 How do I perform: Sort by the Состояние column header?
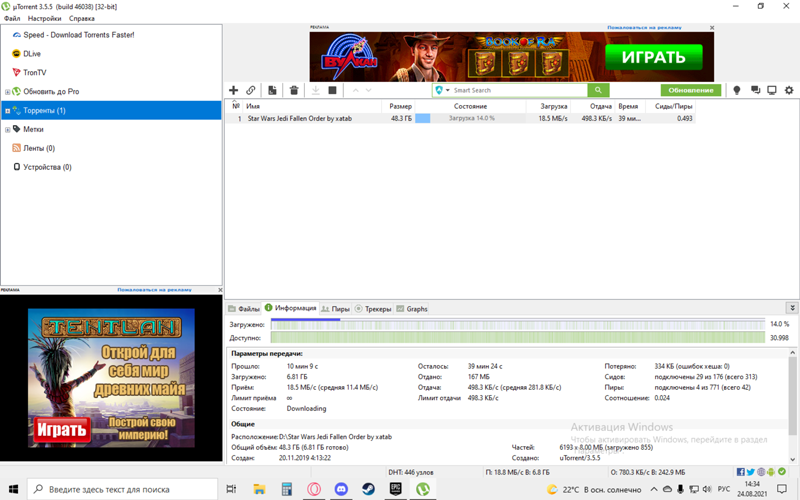470,106
